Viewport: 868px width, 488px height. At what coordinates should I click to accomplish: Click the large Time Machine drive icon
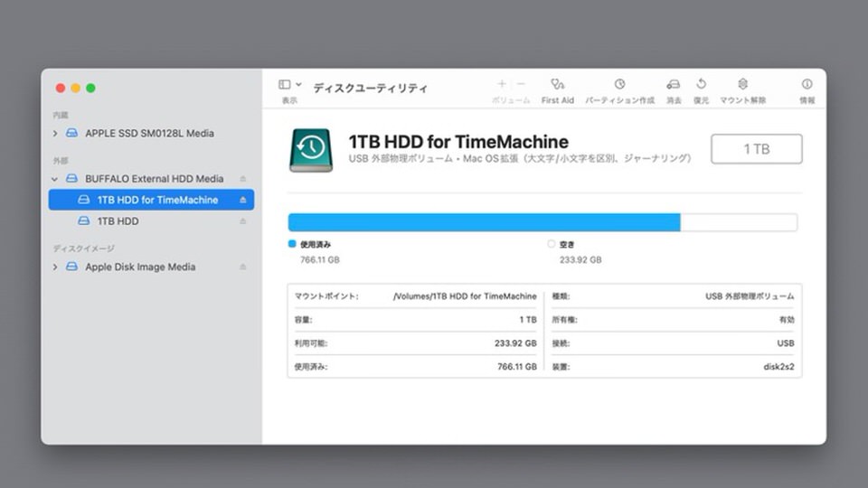click(x=311, y=150)
